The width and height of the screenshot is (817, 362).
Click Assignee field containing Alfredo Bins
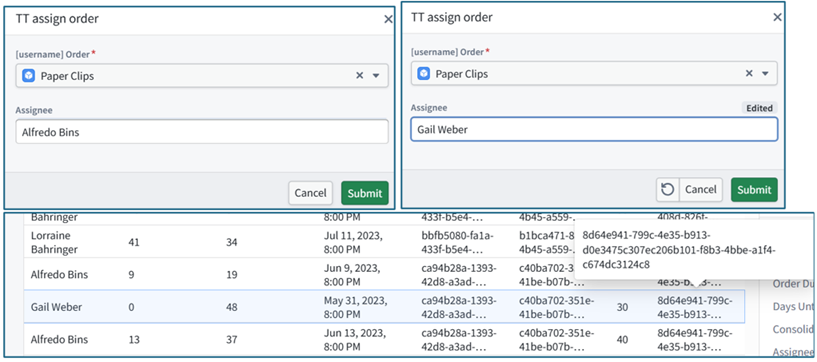[202, 132]
